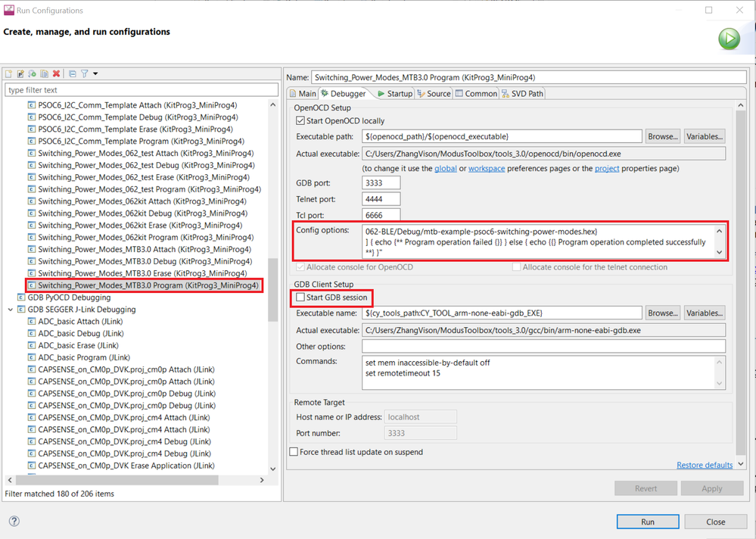Viewport: 756px width, 539px height.
Task: Toggle Allocate console for telnet connection checkbox
Action: coord(516,267)
